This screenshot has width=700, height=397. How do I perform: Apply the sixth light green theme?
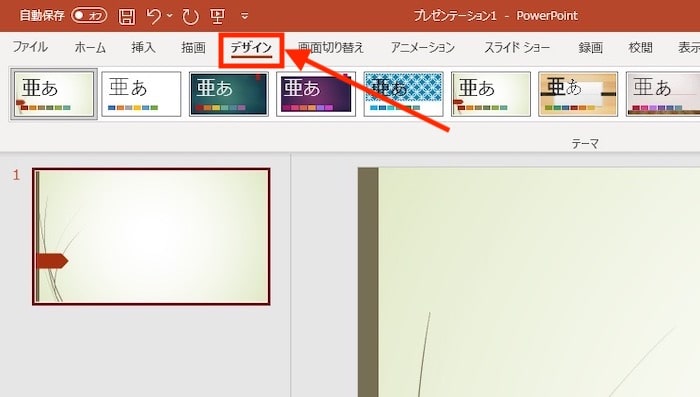click(x=491, y=94)
